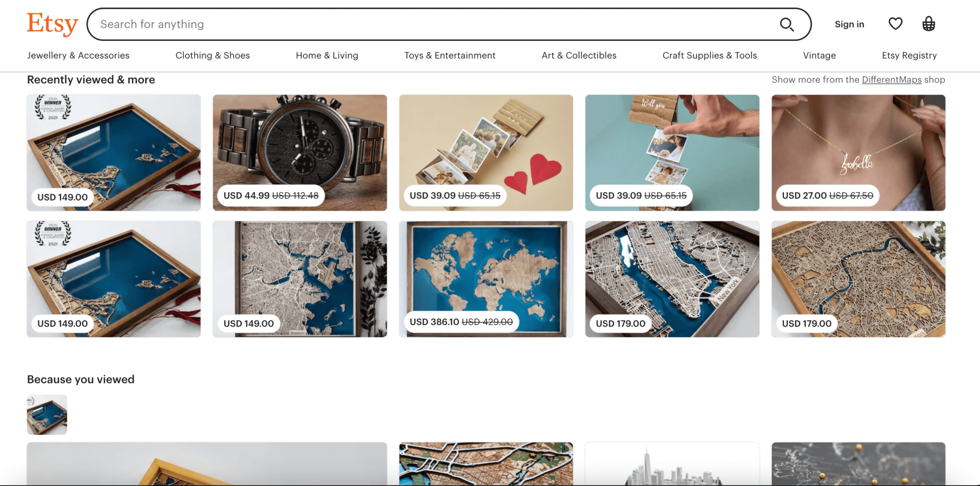Select the Art & Collectibles category

(579, 55)
